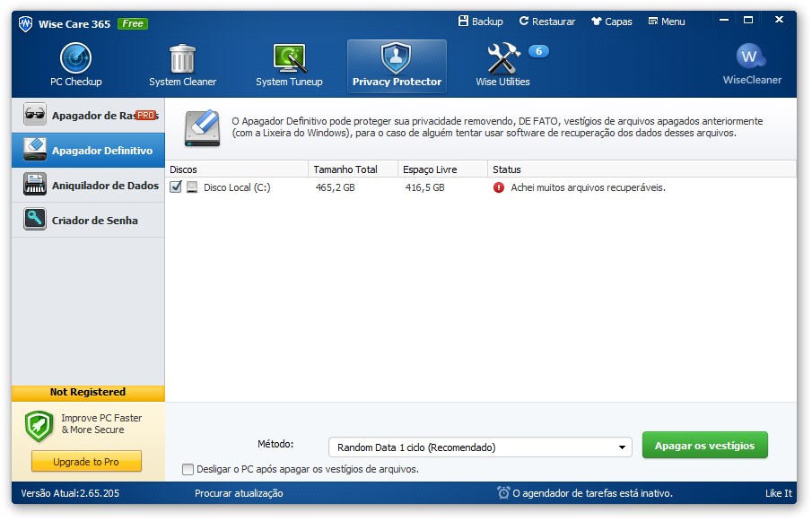Uncheck the Disco Local (C:) checkbox
The width and height of the screenshot is (812, 521).
point(176,187)
